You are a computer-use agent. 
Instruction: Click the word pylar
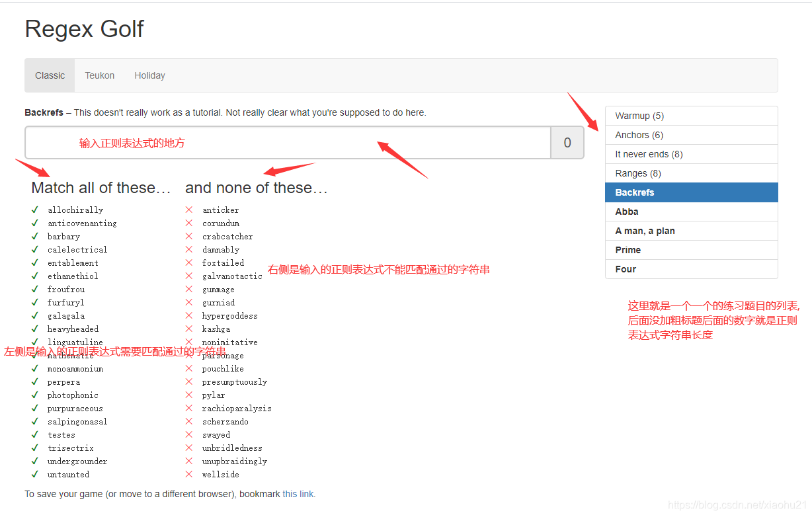[214, 395]
